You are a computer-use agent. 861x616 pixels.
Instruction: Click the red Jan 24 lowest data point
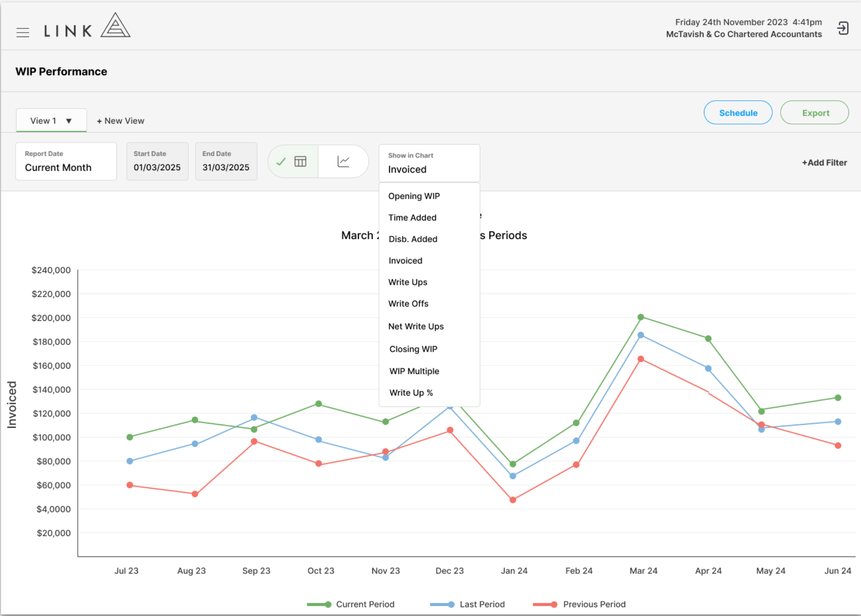(513, 500)
